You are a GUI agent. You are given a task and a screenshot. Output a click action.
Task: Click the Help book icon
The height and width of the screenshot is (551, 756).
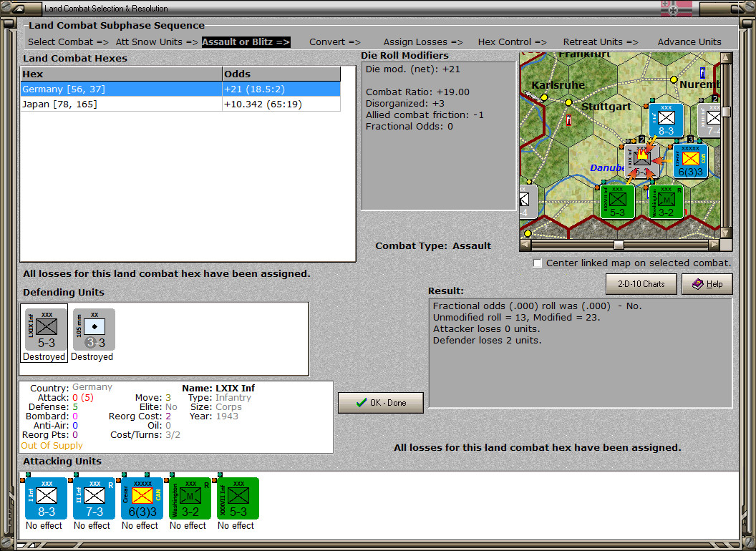(698, 284)
